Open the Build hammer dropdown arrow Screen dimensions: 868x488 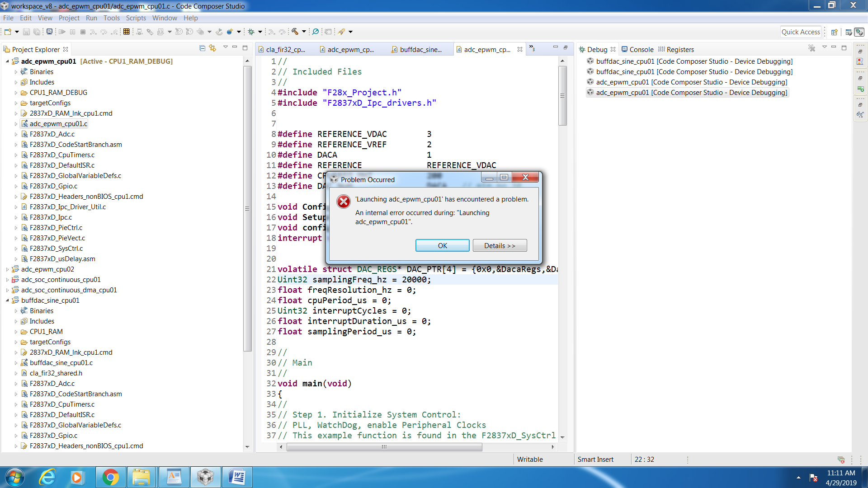click(304, 32)
